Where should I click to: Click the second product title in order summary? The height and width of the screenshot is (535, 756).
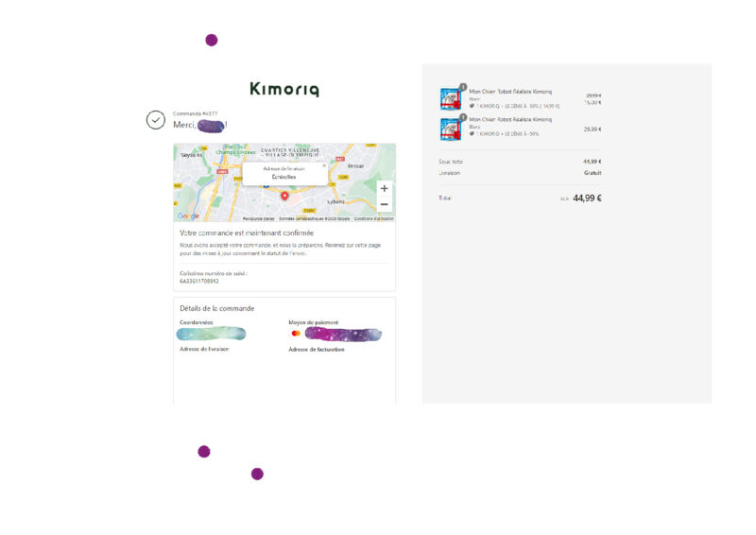point(510,119)
